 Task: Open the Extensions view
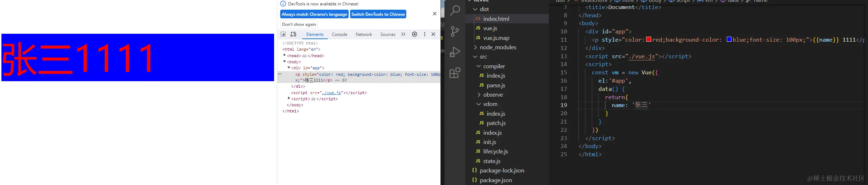pos(455,73)
